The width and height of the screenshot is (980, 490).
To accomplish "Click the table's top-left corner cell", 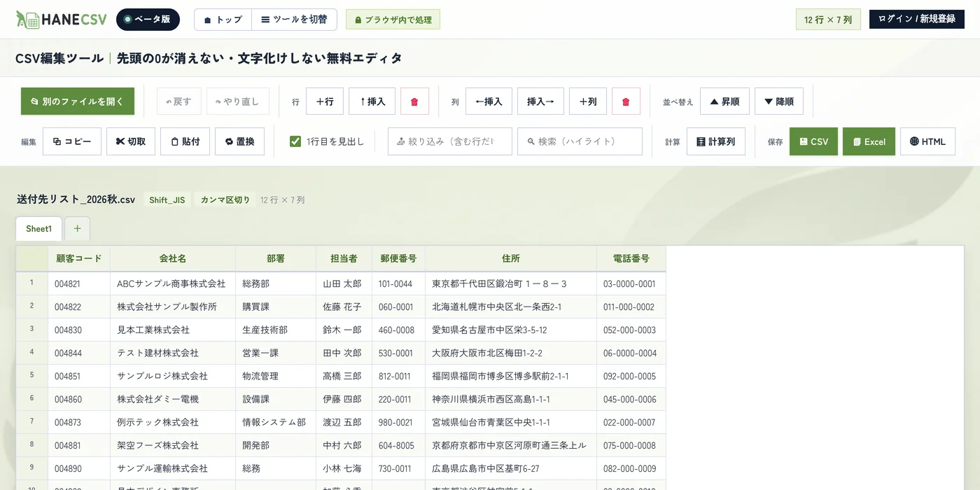I will [32, 258].
